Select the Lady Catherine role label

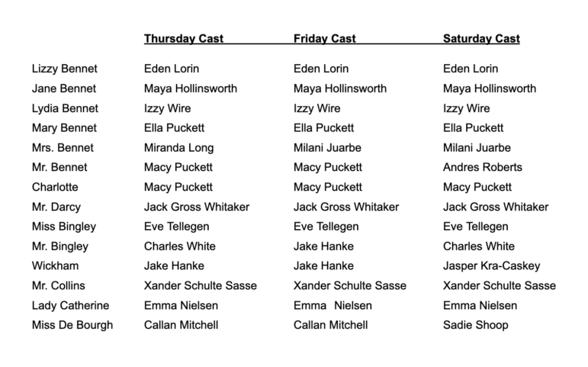pyautogui.click(x=70, y=305)
